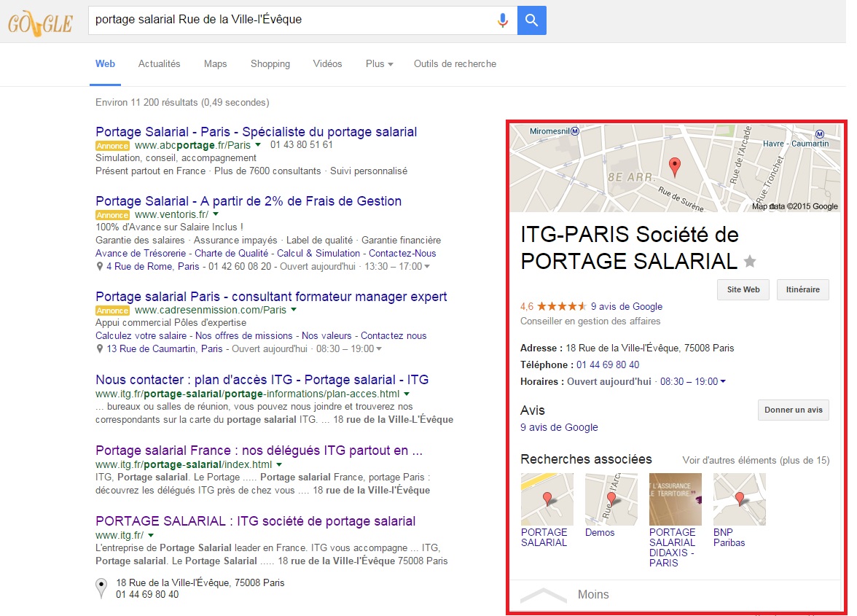Open the Nos offres de missions sitelink
857x616 pixels.
coord(244,335)
